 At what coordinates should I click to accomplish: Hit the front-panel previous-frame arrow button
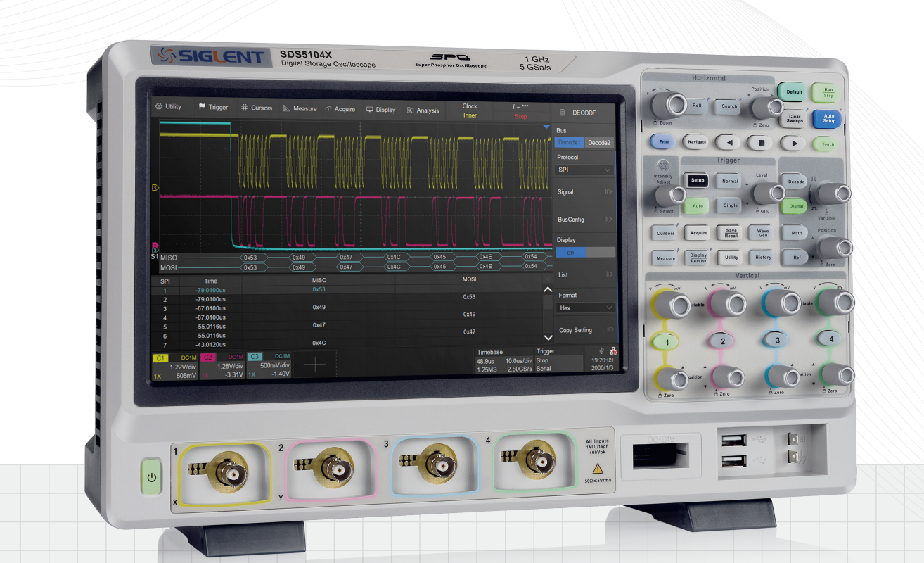[728, 142]
